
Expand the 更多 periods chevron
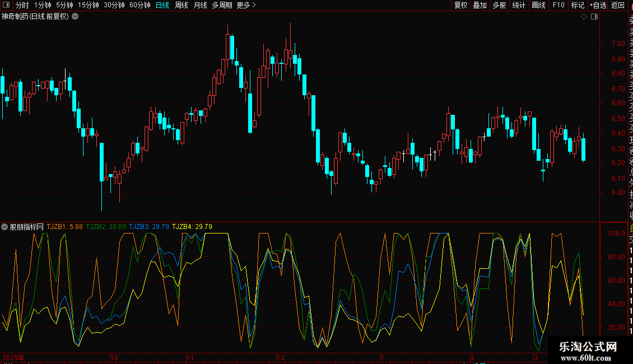254,5
